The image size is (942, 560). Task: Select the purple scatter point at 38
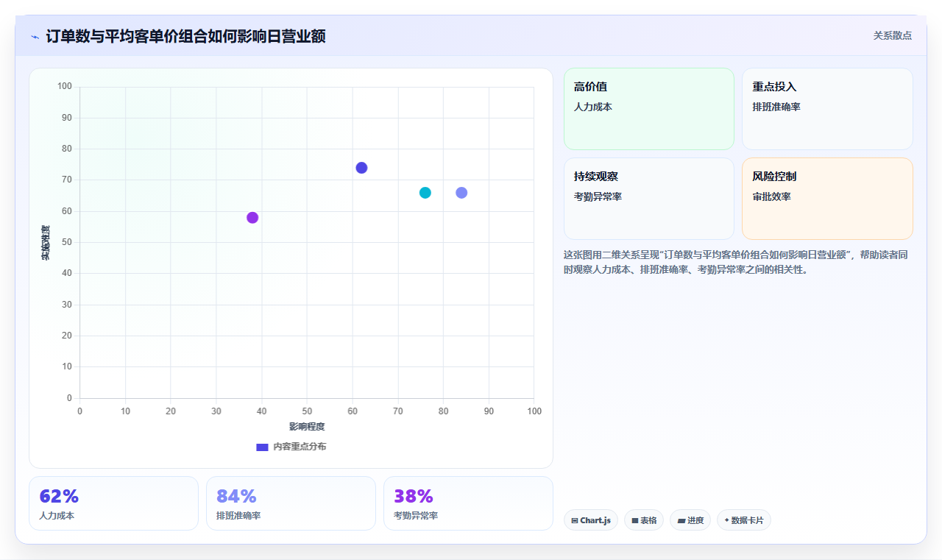click(x=252, y=218)
